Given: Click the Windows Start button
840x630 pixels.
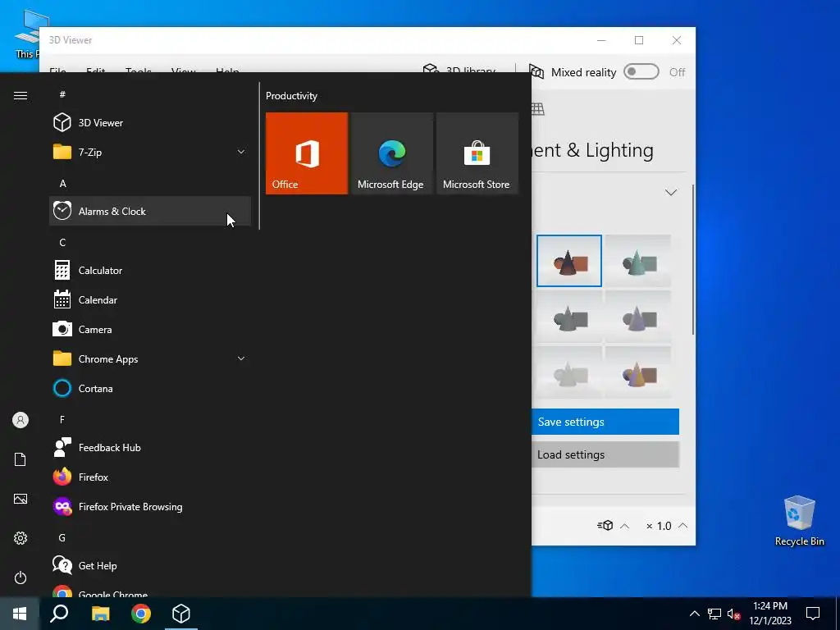Looking at the screenshot, I should [20, 614].
